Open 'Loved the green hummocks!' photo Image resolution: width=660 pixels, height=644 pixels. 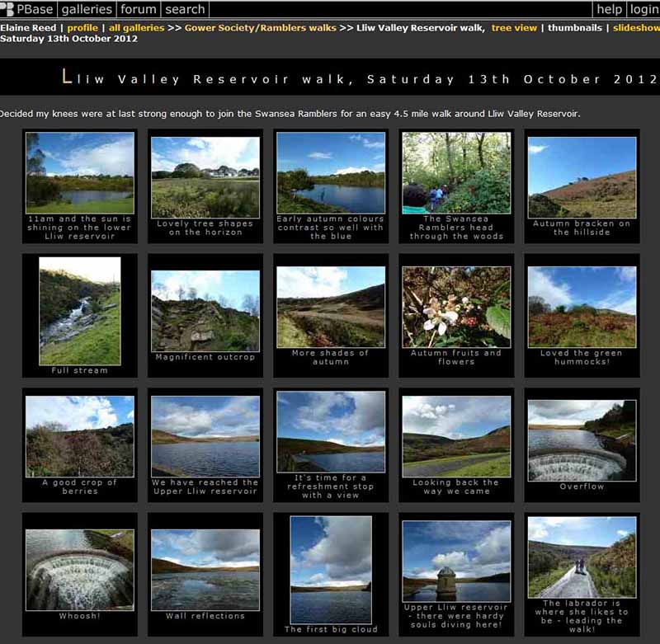[582, 307]
